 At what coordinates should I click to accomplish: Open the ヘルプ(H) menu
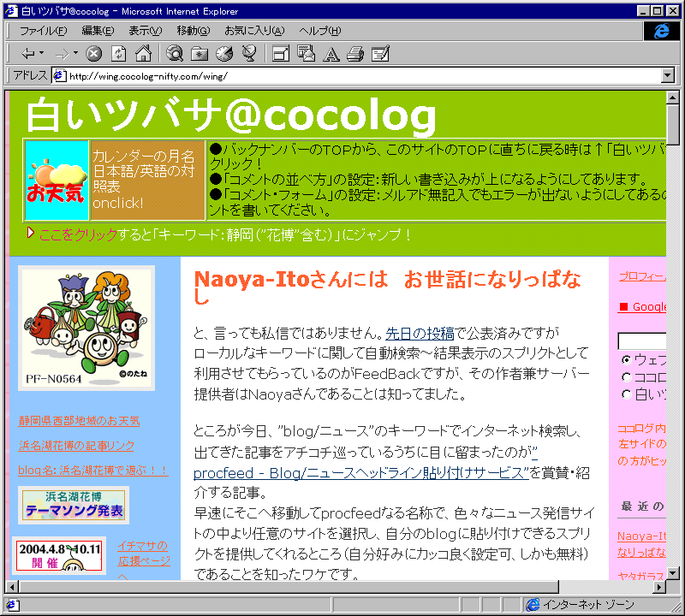(x=319, y=31)
